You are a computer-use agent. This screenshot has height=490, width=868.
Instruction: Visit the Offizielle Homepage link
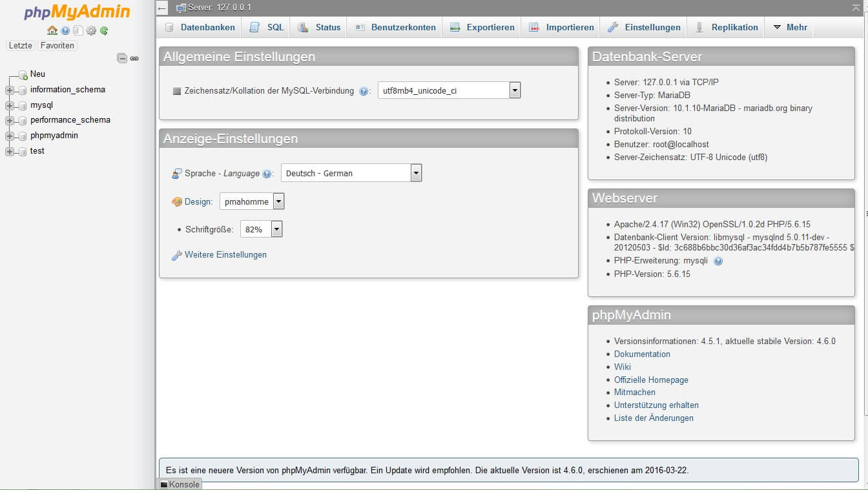click(x=651, y=380)
